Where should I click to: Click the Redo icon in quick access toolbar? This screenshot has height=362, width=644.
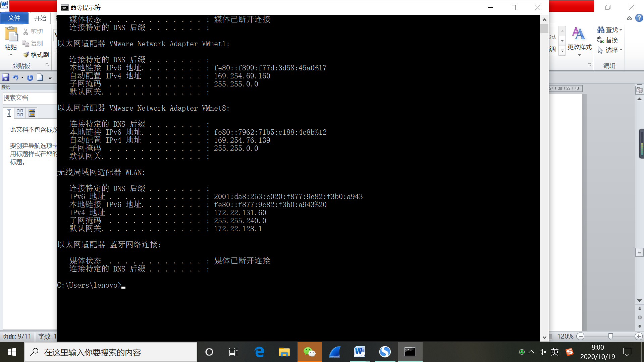(30, 78)
